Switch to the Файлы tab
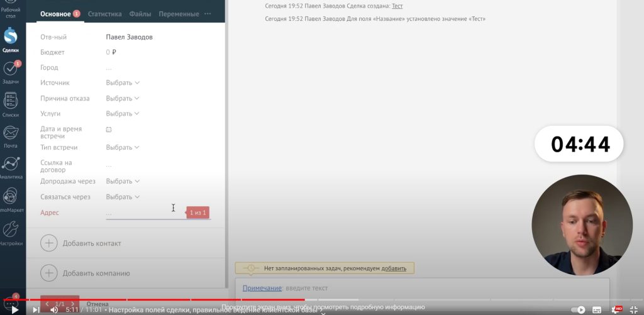The width and height of the screenshot is (644, 315). pos(140,14)
